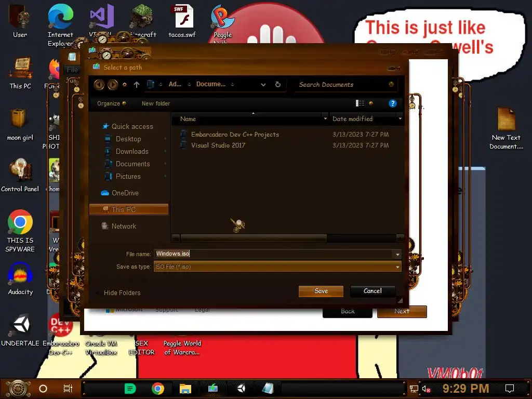Open the moon girl folder

click(20, 125)
